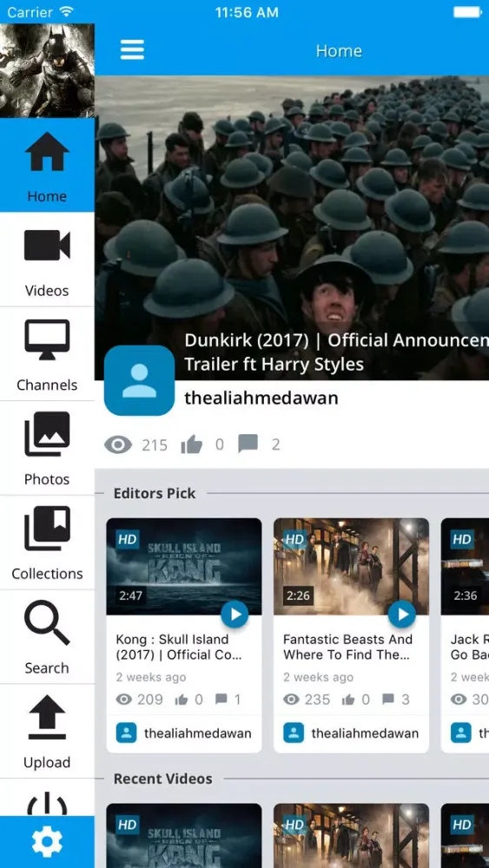
Task: Tap comment icon on Fantastic Beasts card
Action: [x=388, y=699]
